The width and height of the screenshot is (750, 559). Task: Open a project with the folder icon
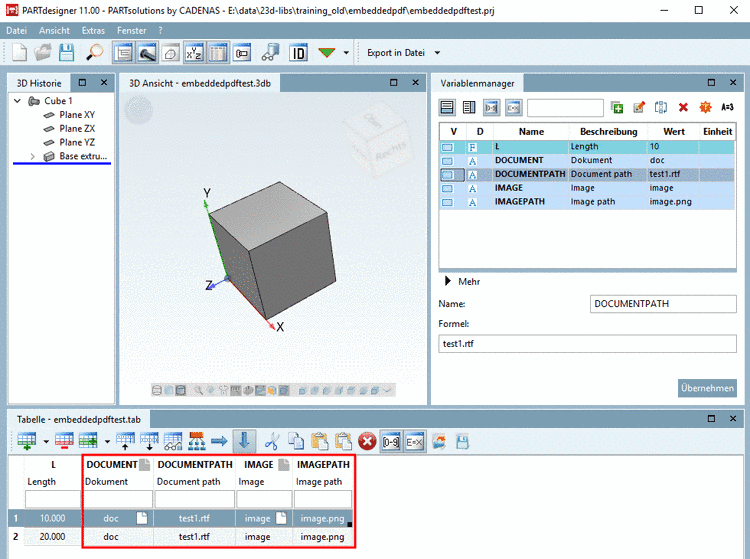pyautogui.click(x=43, y=53)
